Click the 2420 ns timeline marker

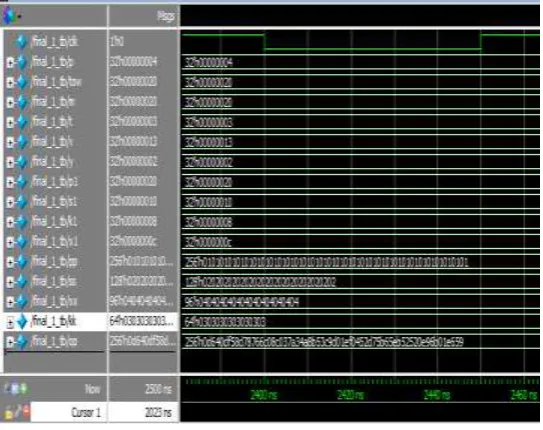[x=350, y=394]
